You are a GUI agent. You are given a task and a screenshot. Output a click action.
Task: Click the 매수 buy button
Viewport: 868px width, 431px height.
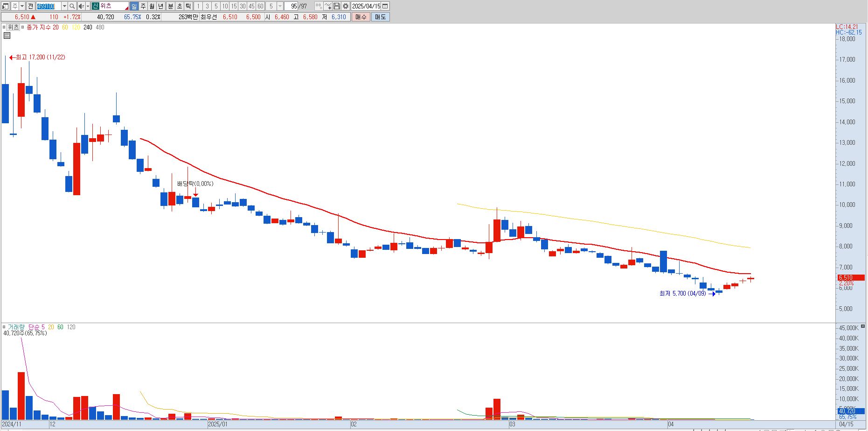coord(361,17)
